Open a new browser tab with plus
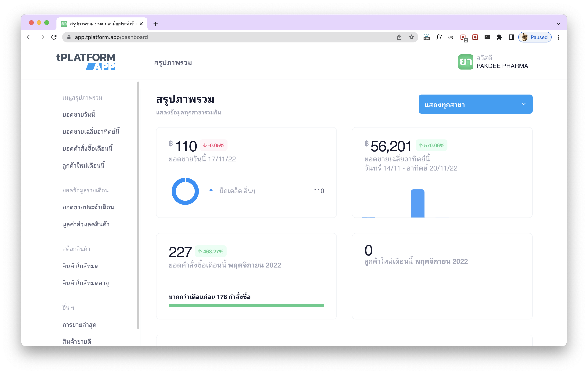This screenshot has height=374, width=588. click(156, 24)
